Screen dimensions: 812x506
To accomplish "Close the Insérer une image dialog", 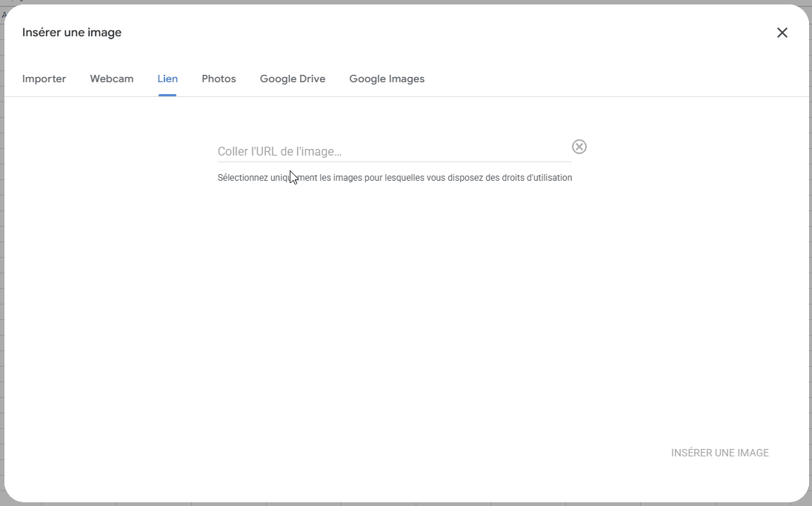I will [x=782, y=33].
